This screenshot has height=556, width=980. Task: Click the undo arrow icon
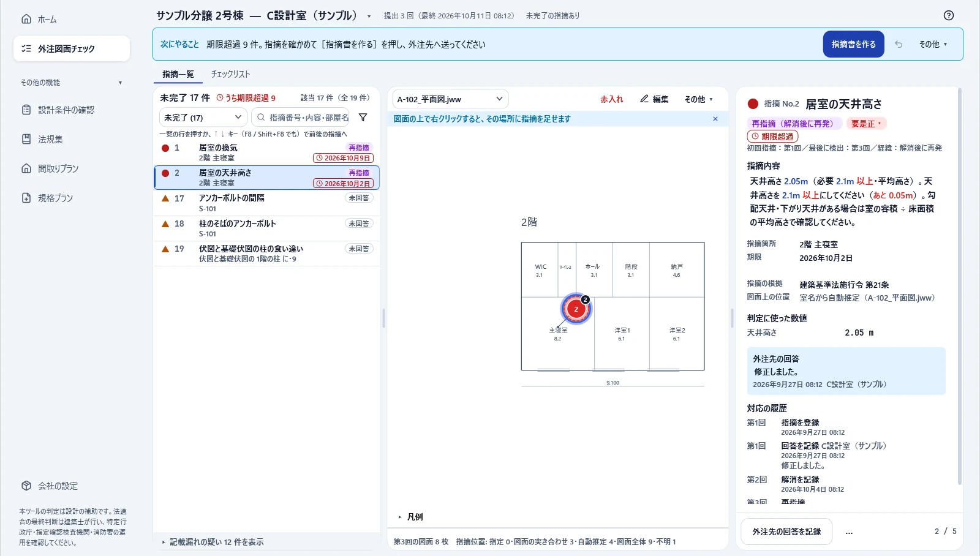click(899, 44)
